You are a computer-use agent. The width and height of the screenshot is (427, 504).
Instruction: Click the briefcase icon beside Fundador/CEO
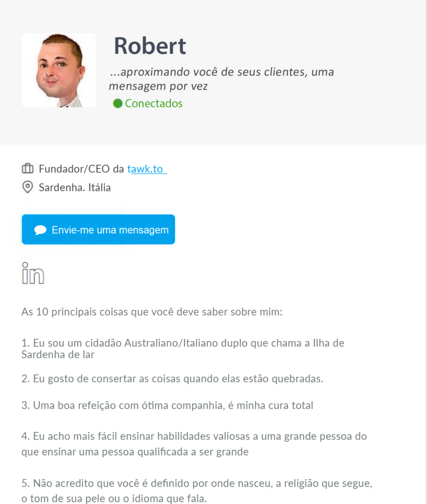(x=28, y=169)
